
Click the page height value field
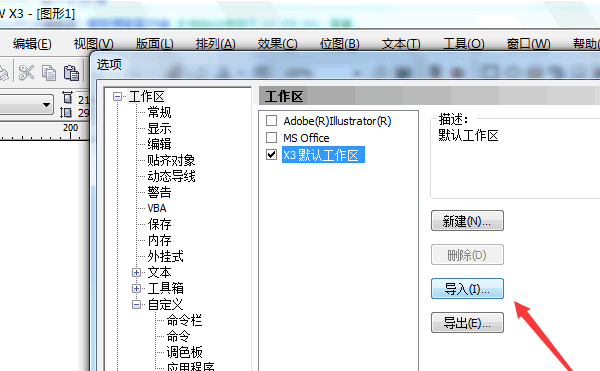83,113
